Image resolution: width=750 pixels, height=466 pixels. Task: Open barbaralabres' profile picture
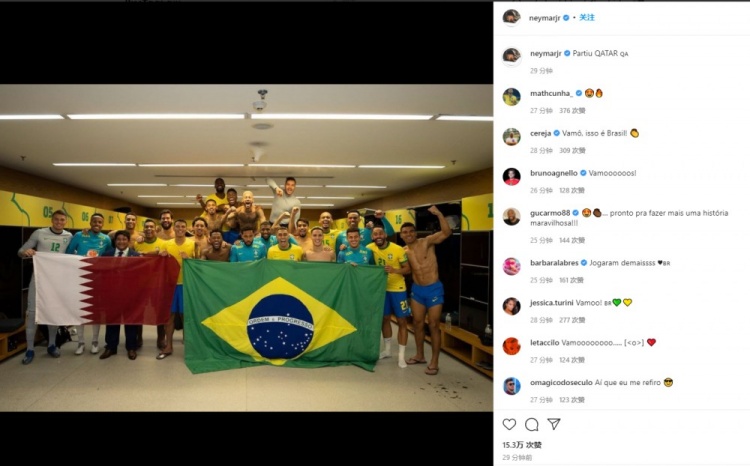[511, 266]
